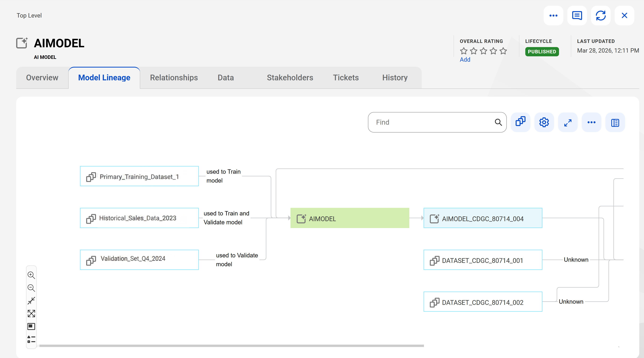Open the top more-actions ellipsis menu

pyautogui.click(x=553, y=16)
